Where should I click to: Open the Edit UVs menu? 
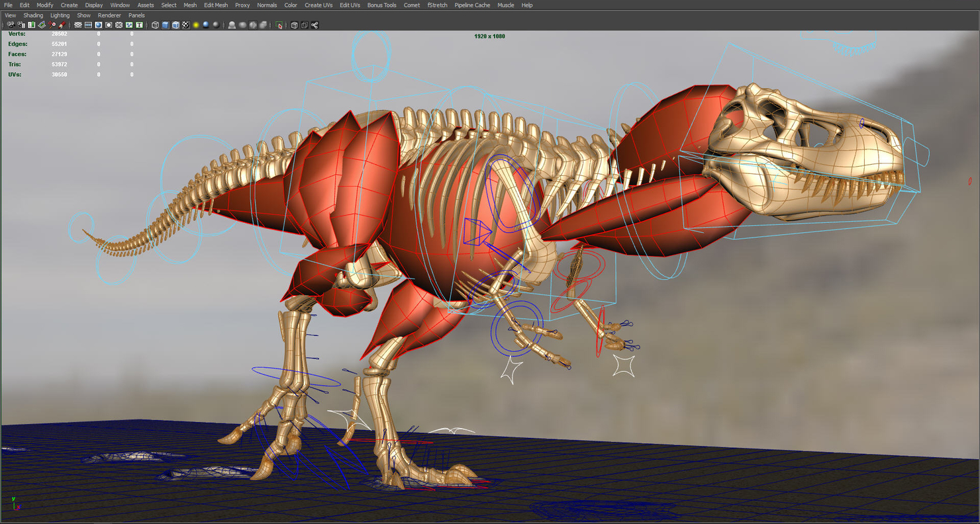click(x=350, y=5)
